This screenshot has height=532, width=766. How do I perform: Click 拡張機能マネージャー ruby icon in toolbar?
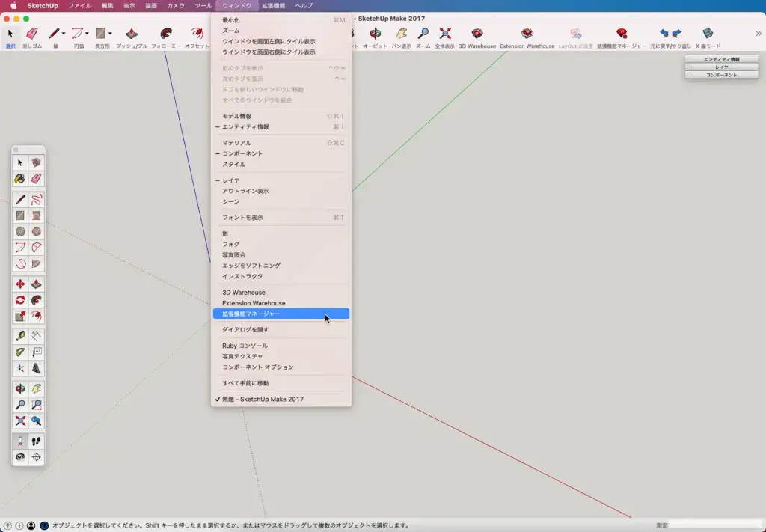[x=622, y=34]
